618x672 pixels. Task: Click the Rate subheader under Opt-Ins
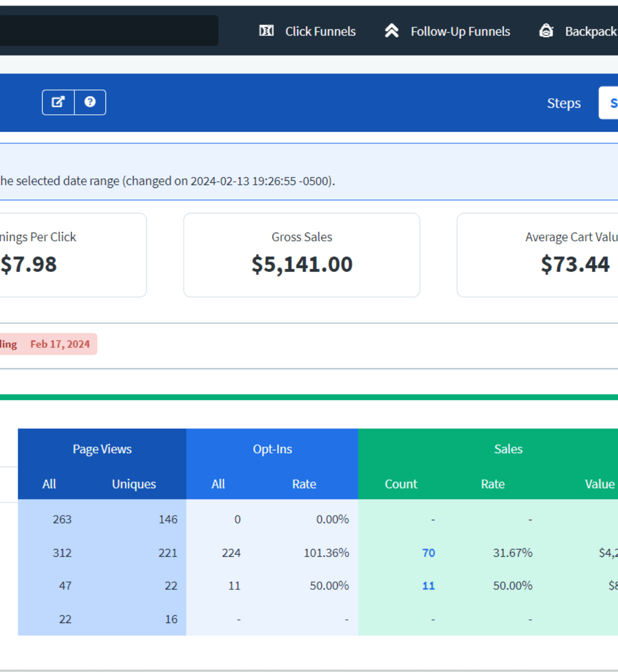coord(304,484)
